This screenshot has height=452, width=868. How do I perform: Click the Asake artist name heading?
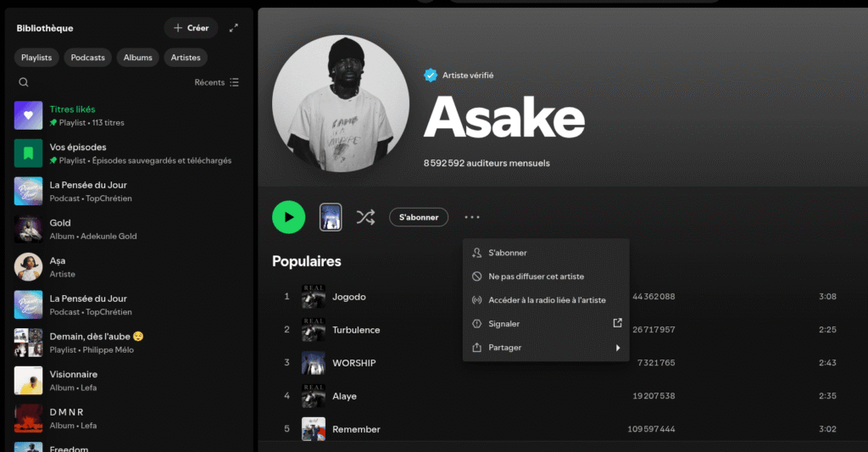click(504, 116)
